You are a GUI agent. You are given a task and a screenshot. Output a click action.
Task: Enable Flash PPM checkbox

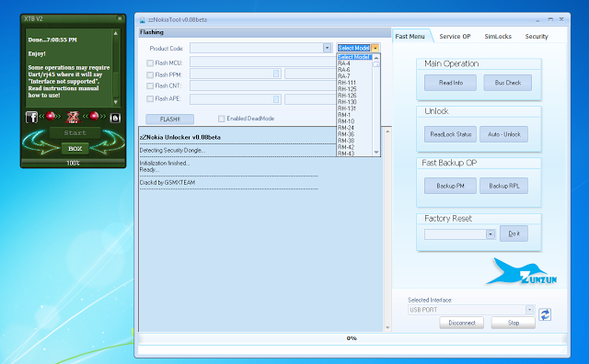(150, 74)
